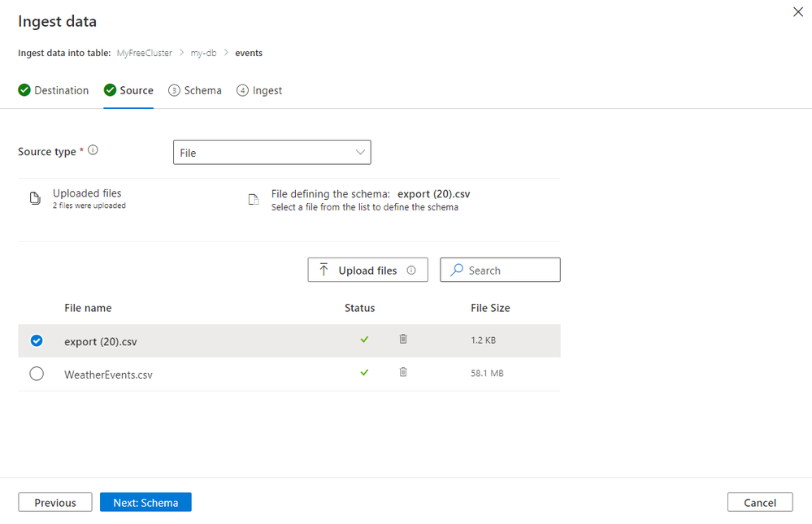Click the File Size column header
This screenshot has width=812, height=524.
[490, 308]
